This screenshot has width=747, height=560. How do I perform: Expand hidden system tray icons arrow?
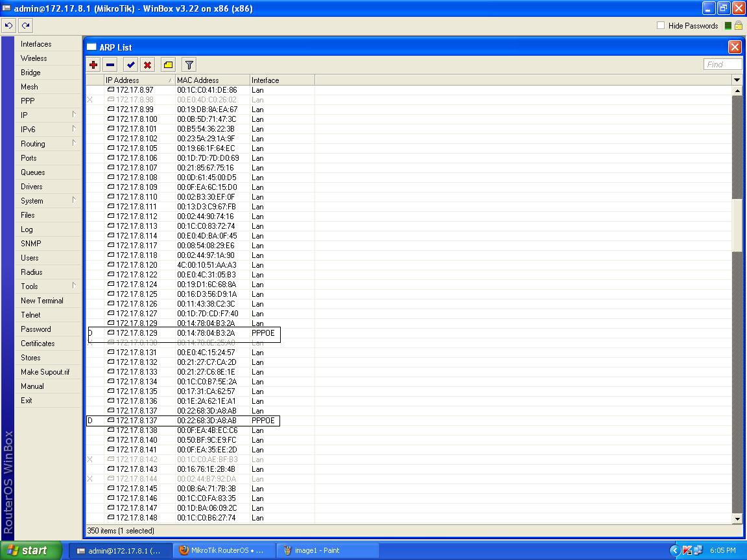(674, 550)
